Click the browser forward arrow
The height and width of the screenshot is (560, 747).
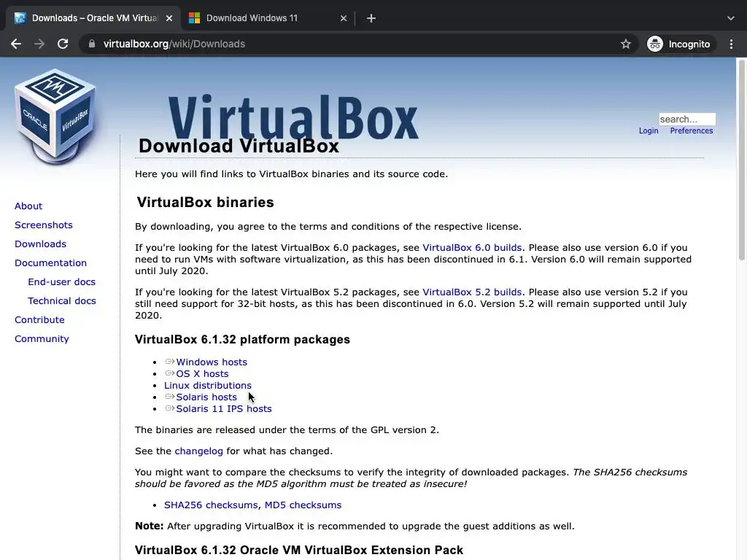[x=39, y=44]
